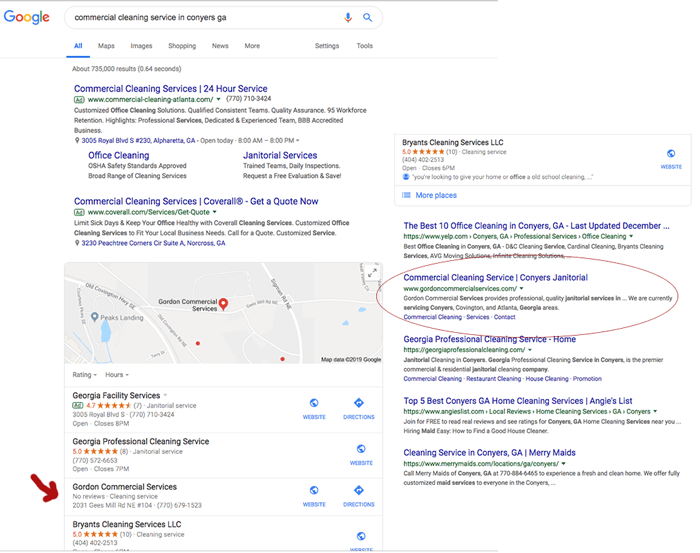
Task: Switch to the Images tab
Action: tap(141, 46)
